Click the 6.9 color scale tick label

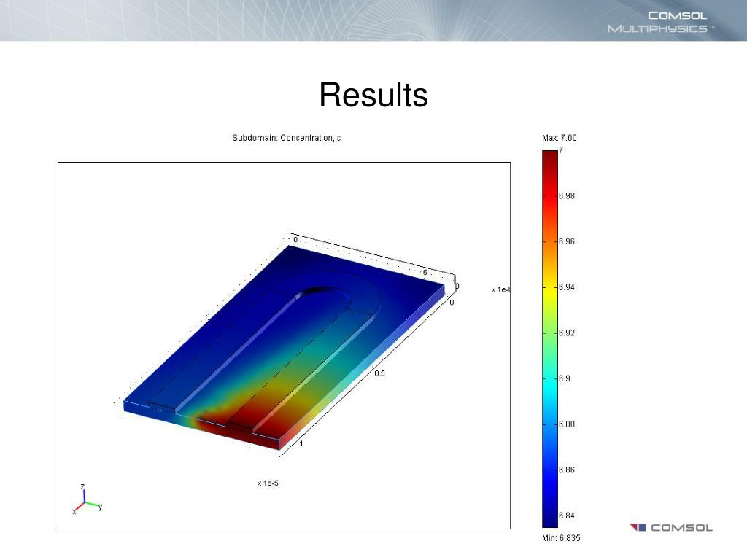pyautogui.click(x=565, y=378)
